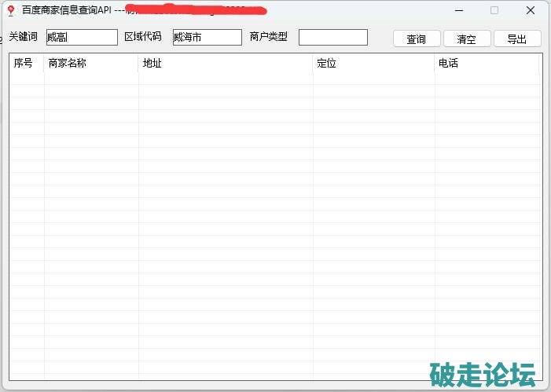Focus the 关键词 input field containing 威高
The height and width of the screenshot is (392, 551).
point(81,37)
